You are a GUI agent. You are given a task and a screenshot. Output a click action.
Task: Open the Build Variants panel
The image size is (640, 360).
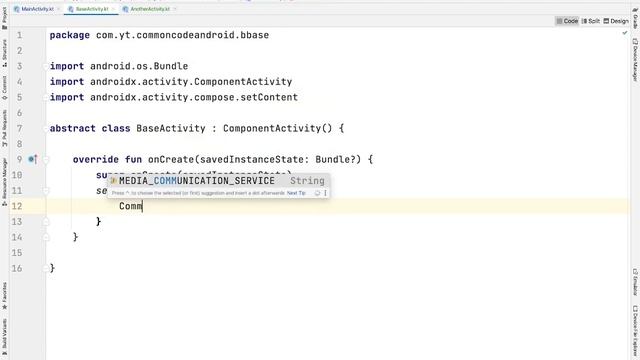[4, 337]
